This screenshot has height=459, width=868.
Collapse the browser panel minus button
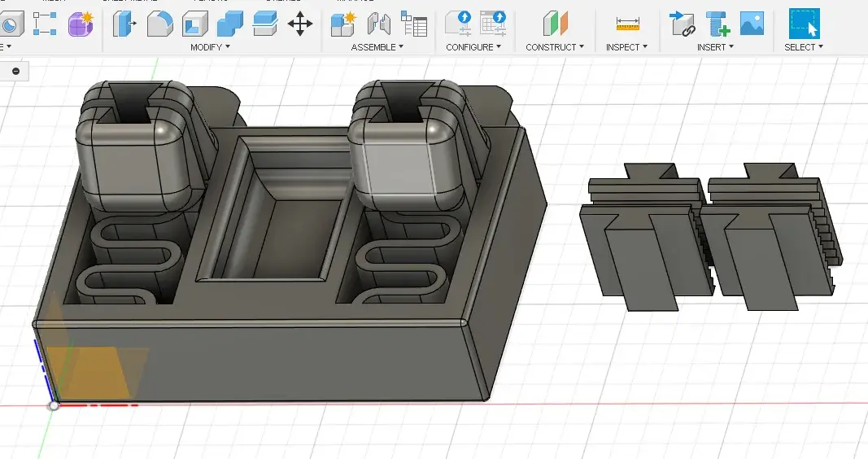coord(15,72)
